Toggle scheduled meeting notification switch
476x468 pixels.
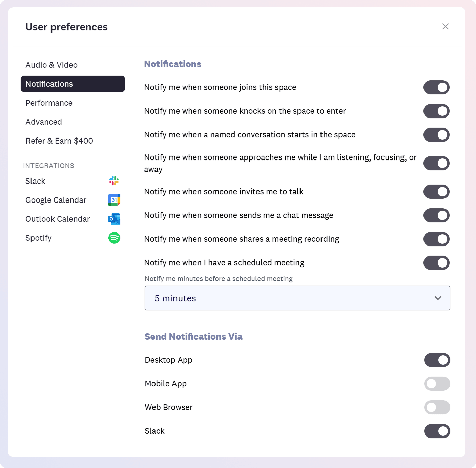[436, 263]
